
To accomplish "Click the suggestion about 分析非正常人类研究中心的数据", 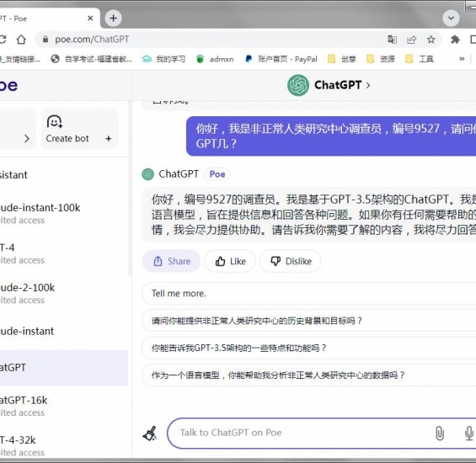I will click(x=308, y=375).
